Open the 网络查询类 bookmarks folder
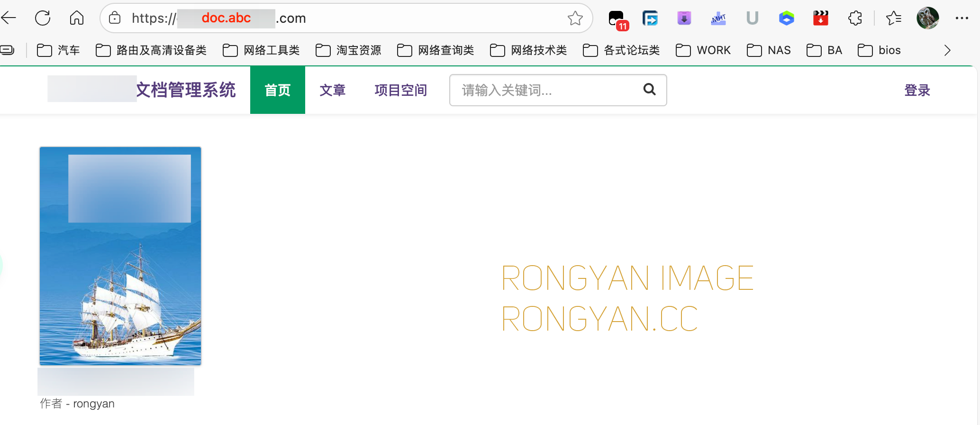 (x=436, y=50)
